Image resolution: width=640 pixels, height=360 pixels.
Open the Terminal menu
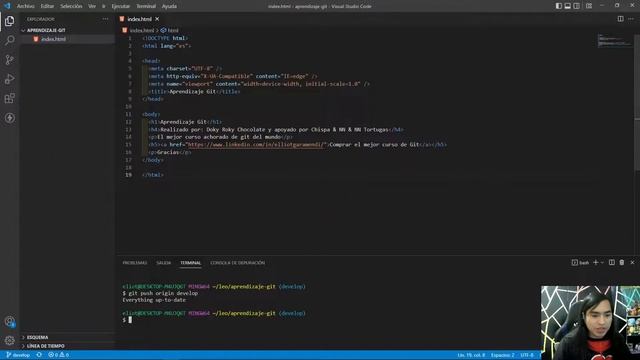tap(146, 6)
